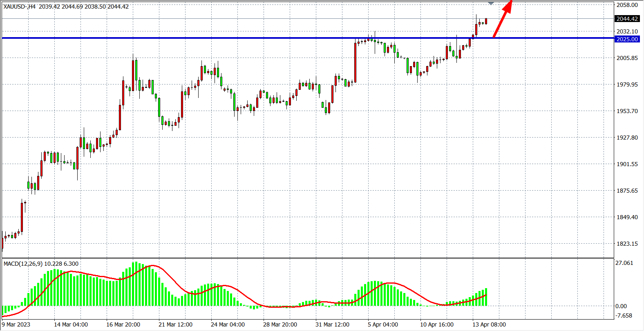The image size is (644, 331).
Task: Click the latest red candle on the chart
Action: (x=486, y=21)
